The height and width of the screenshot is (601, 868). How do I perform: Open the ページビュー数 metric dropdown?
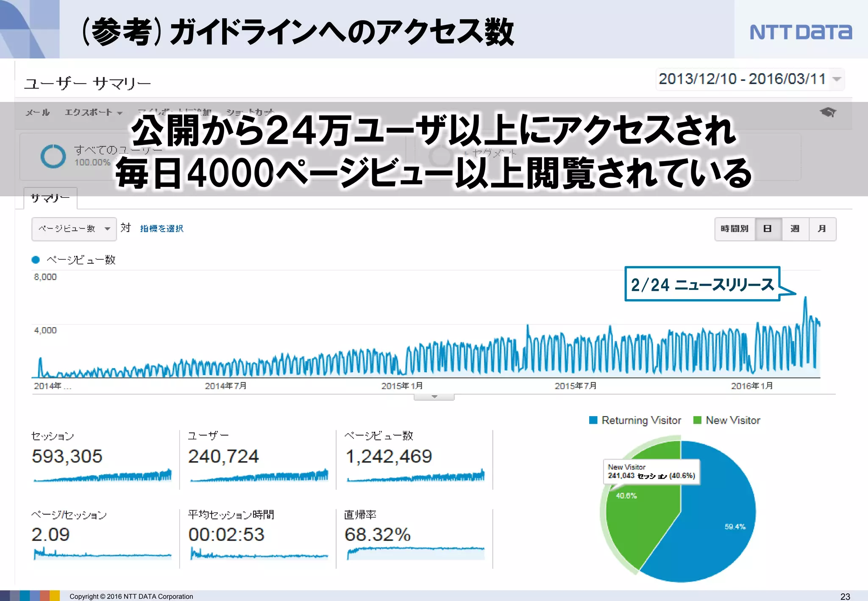(x=74, y=229)
